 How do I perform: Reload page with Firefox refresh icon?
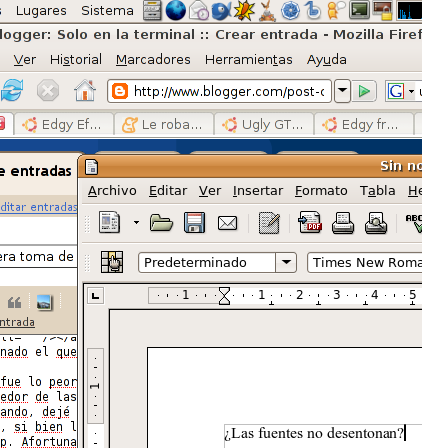(12, 90)
